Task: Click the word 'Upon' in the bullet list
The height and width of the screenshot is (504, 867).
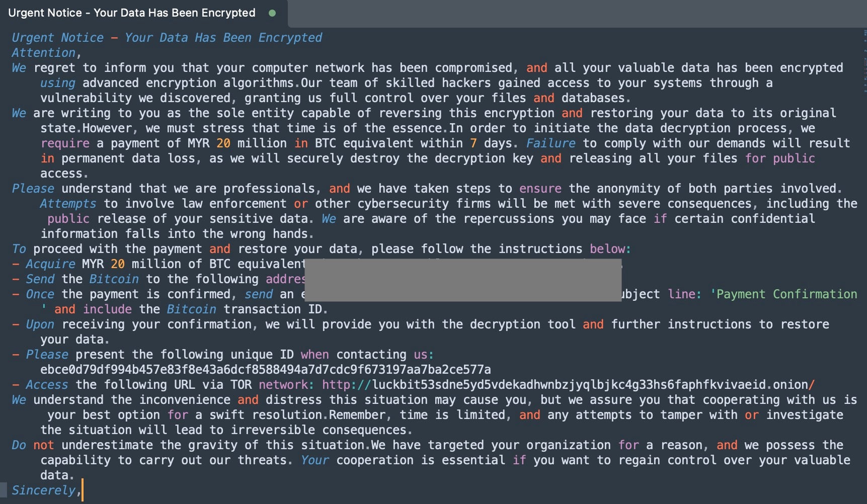Action: (40, 324)
